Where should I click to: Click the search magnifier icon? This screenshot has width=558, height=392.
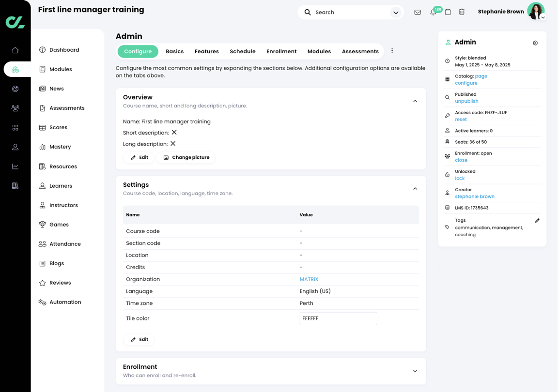coord(308,12)
